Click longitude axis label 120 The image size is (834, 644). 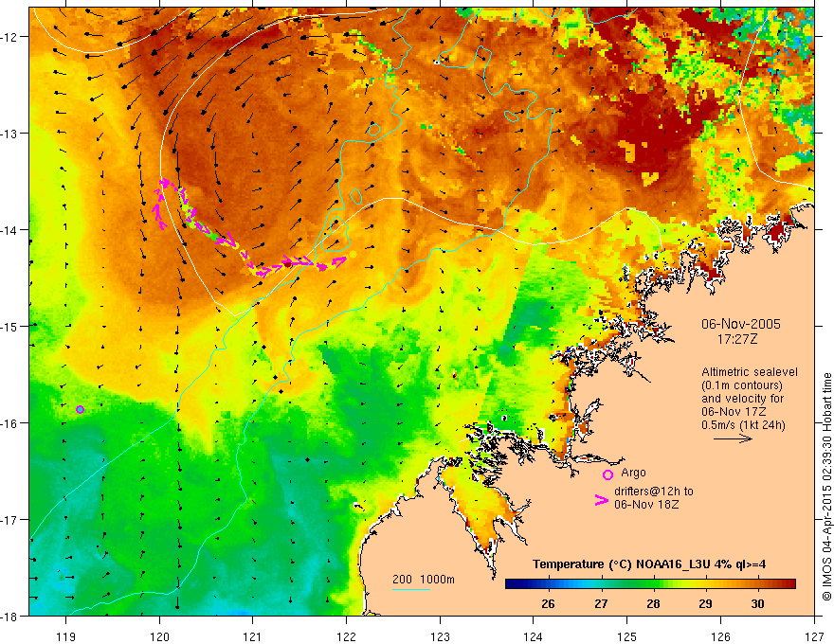(159, 636)
